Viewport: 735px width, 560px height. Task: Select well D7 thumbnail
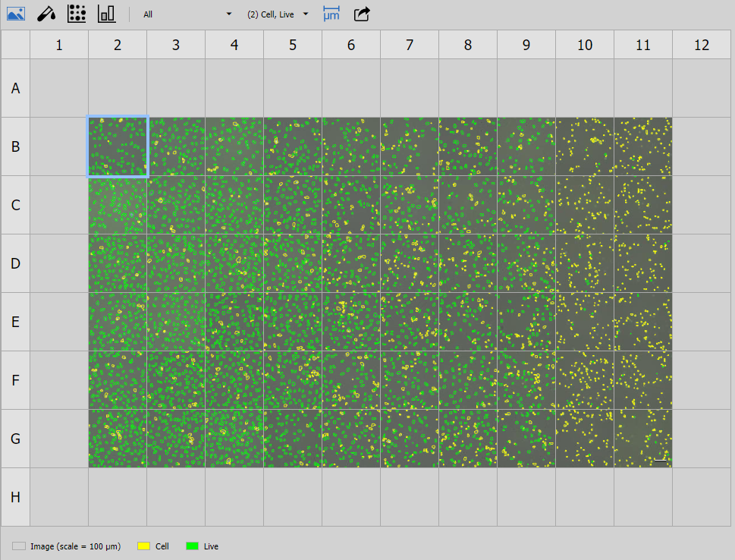click(410, 263)
